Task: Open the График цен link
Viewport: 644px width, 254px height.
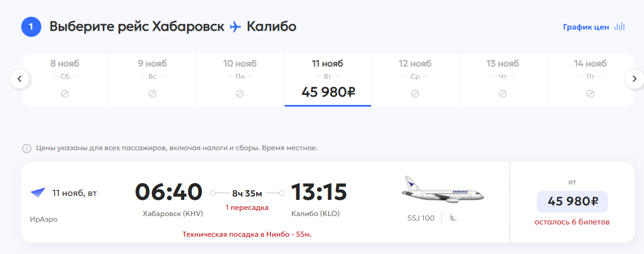Action: click(585, 27)
